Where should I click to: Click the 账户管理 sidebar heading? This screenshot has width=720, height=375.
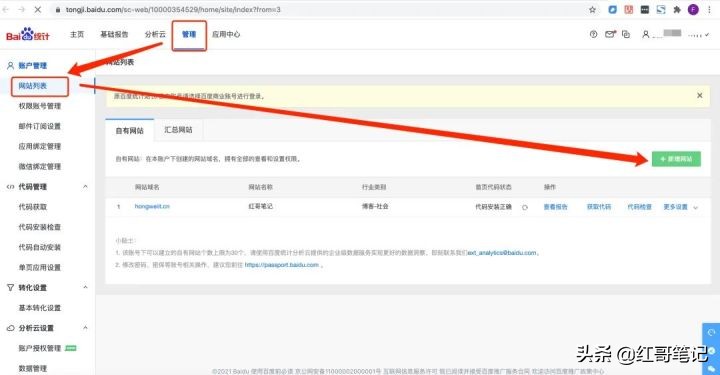coord(33,66)
